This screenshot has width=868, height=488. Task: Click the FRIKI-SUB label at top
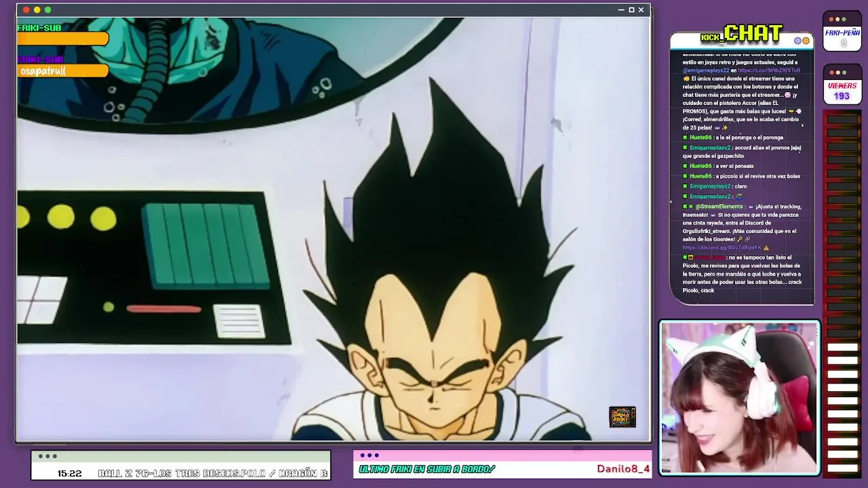coord(39,28)
